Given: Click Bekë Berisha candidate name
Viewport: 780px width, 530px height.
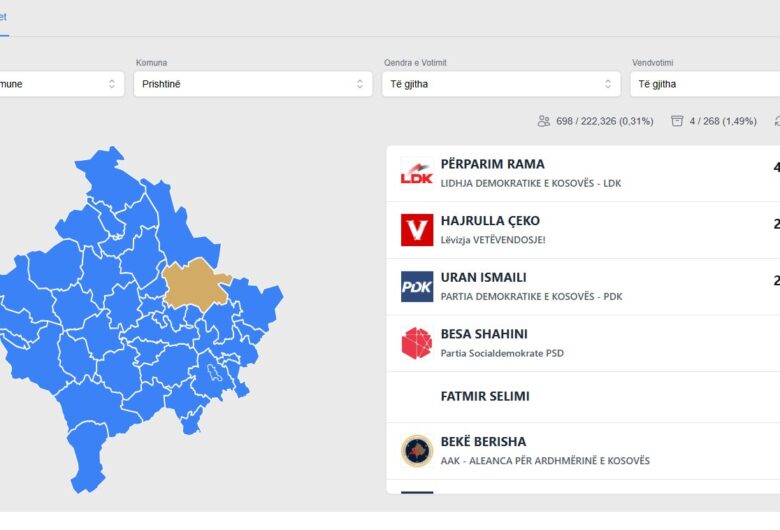Looking at the screenshot, I should 483,442.
